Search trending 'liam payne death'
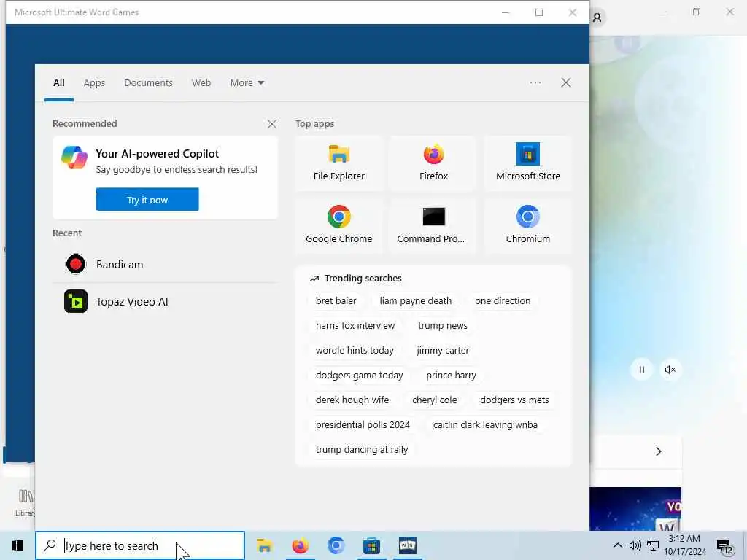 click(415, 301)
